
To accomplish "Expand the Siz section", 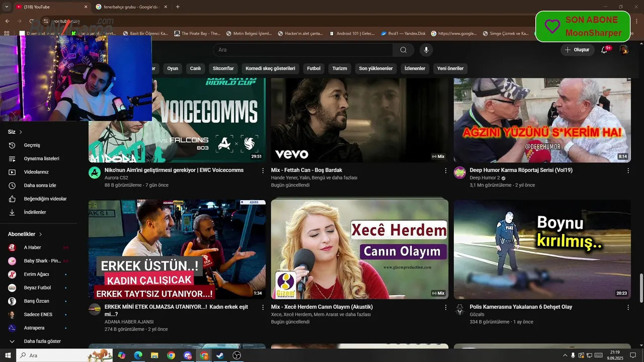I will coord(15,132).
